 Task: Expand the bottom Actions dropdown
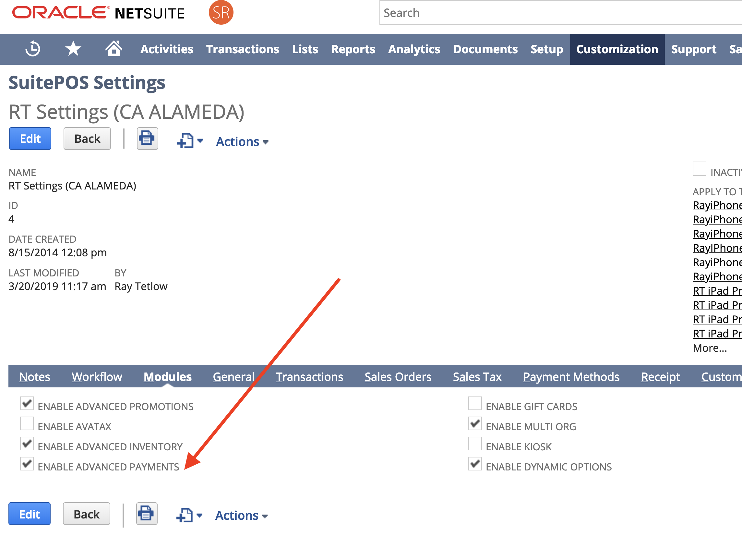click(241, 515)
